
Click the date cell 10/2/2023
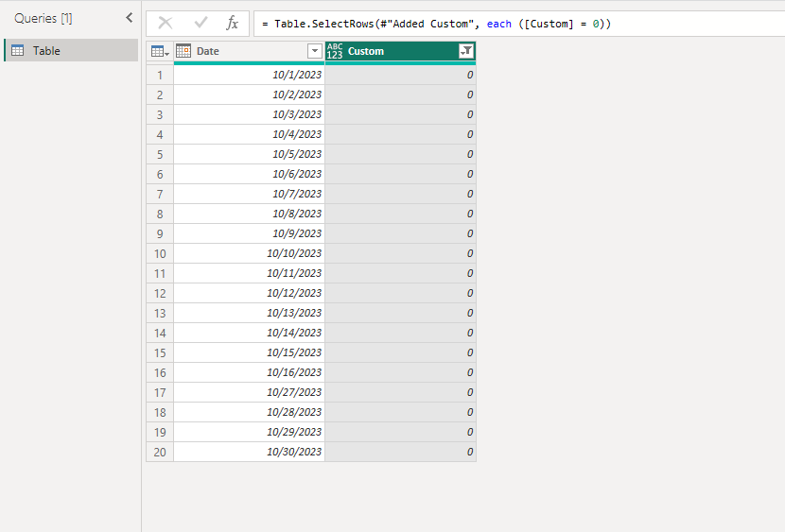(250, 94)
